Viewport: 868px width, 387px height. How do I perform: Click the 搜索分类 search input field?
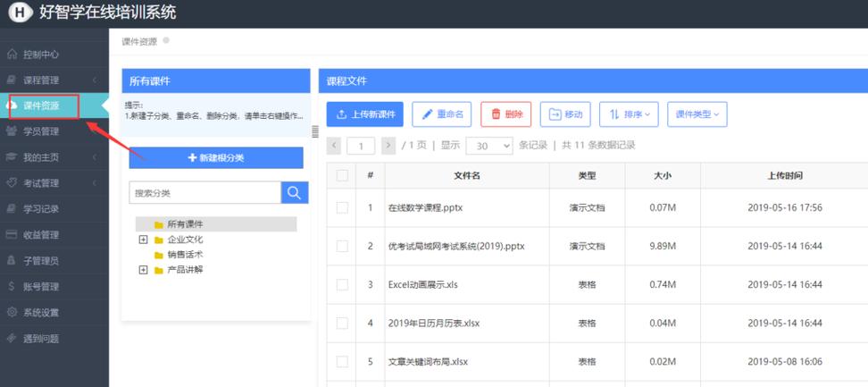[205, 193]
